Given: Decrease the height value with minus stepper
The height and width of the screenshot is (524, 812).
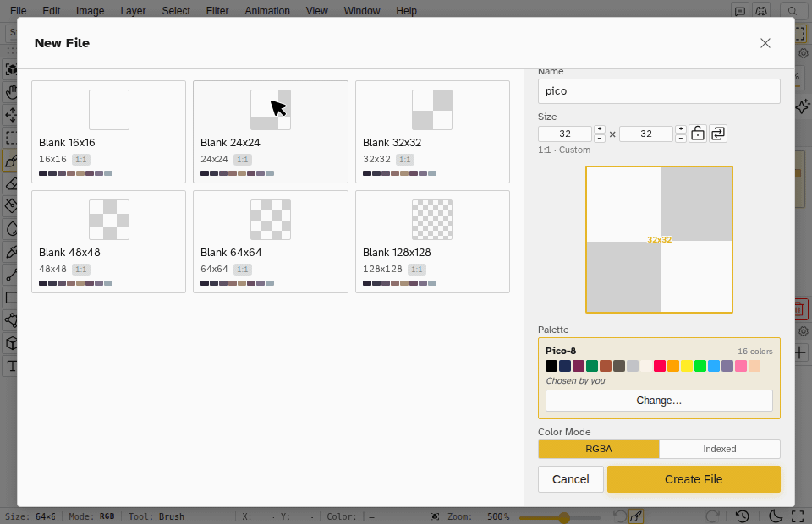Looking at the screenshot, I should 681,138.
